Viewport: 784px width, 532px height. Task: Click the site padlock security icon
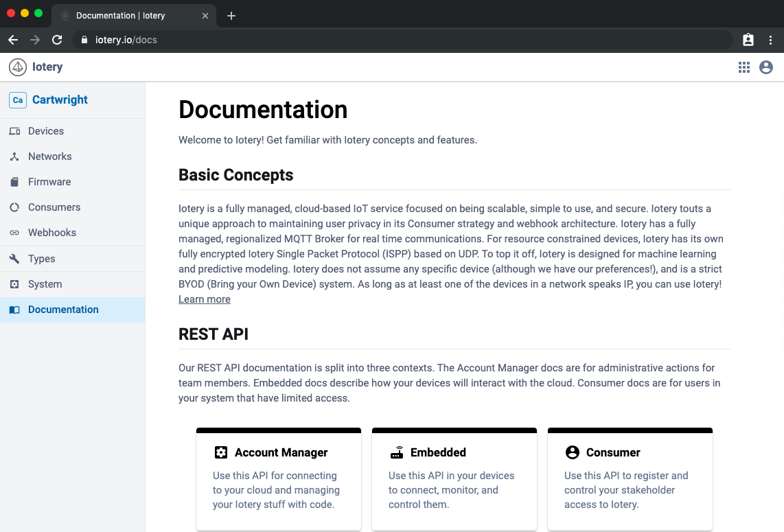click(x=84, y=40)
